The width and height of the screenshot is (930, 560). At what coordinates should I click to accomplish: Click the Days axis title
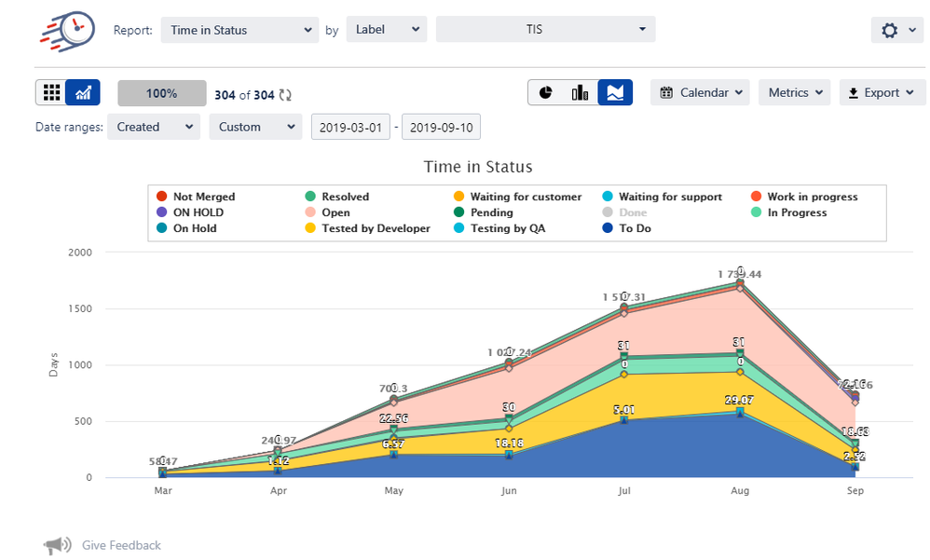pyautogui.click(x=53, y=365)
